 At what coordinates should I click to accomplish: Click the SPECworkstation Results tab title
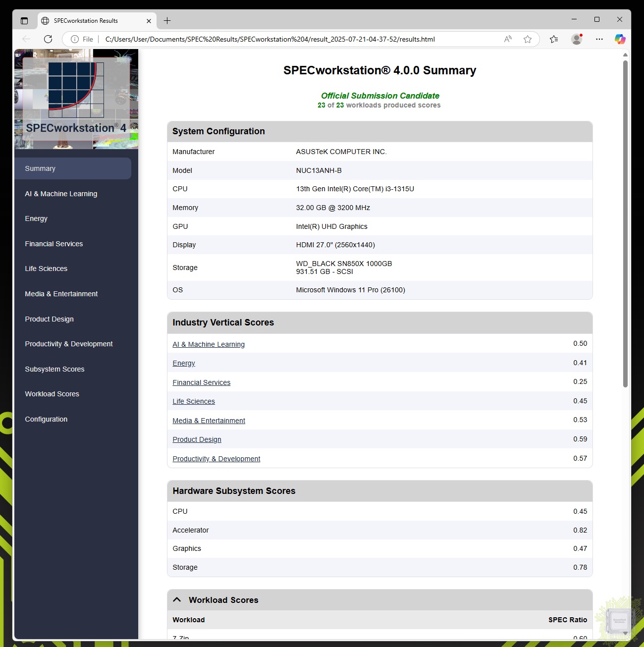86,21
